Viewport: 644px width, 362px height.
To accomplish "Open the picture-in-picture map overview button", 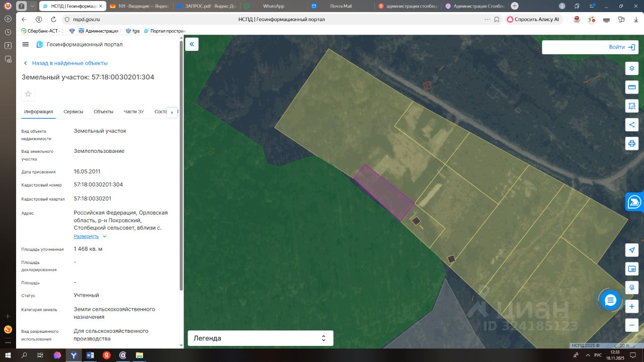I will point(632,268).
